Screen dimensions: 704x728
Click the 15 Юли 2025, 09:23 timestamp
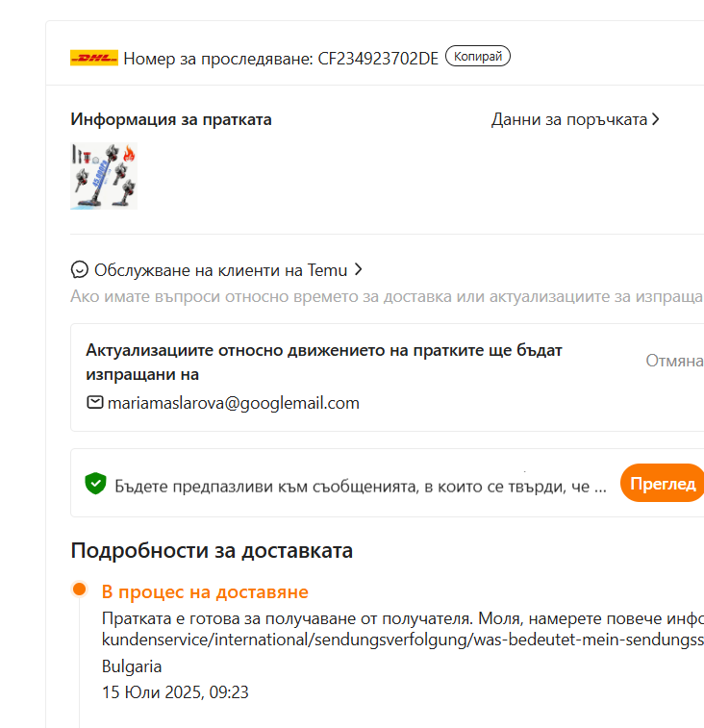[175, 691]
